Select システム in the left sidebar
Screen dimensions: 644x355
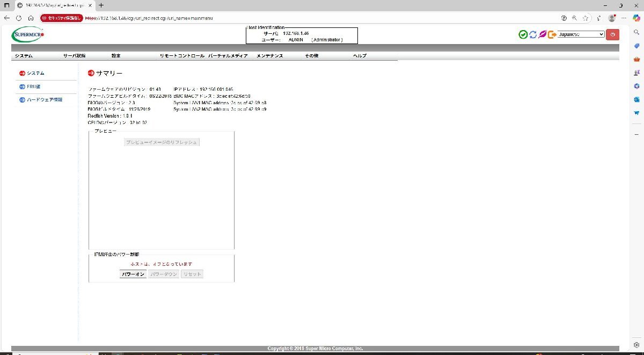pos(35,73)
